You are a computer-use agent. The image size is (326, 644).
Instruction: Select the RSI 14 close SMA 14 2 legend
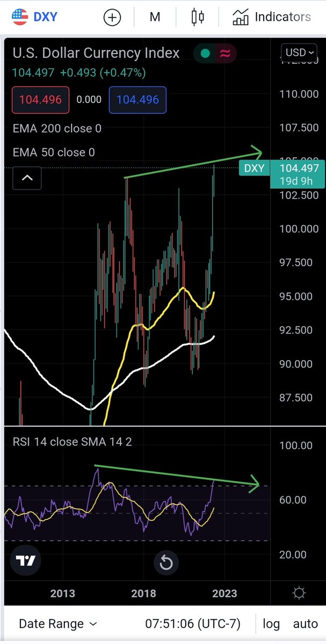tap(72, 442)
